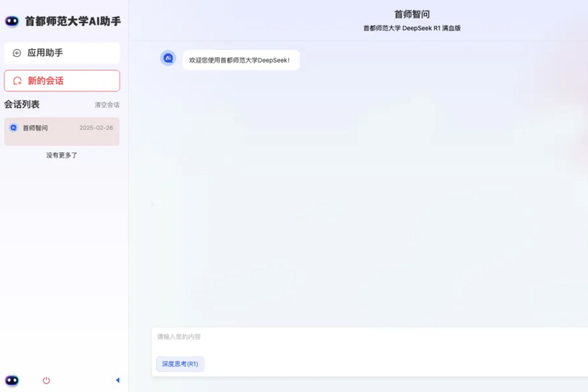Image resolution: width=588 pixels, height=392 pixels.
Task: Click the AI avatar icon in 首师智问 row
Action: click(14, 128)
